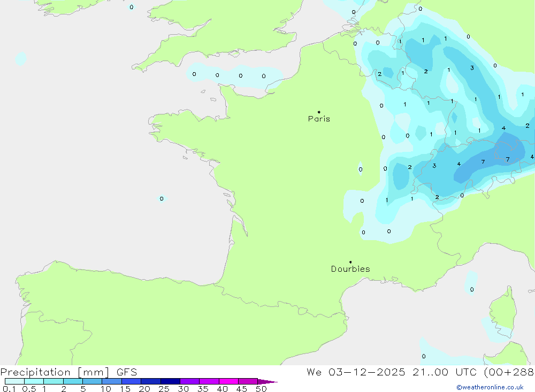
Task: Pick the 0.5–1 mm legend swatch
Action: (x=34, y=381)
